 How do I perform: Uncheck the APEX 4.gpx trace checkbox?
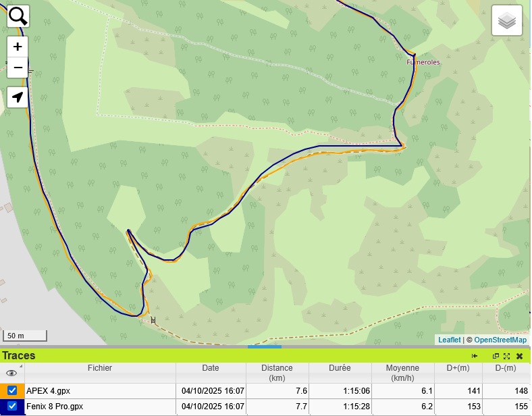point(12,391)
